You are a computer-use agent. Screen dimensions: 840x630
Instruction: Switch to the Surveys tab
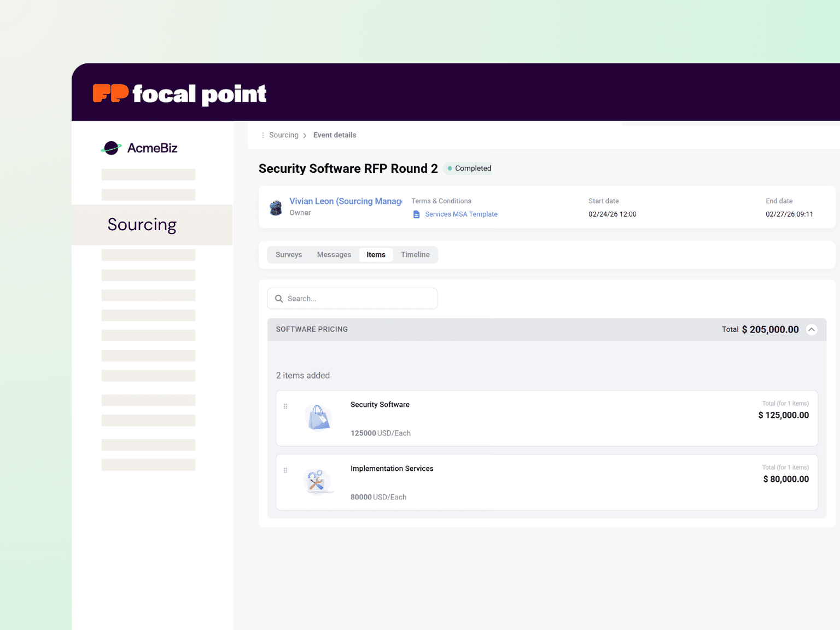[289, 254]
